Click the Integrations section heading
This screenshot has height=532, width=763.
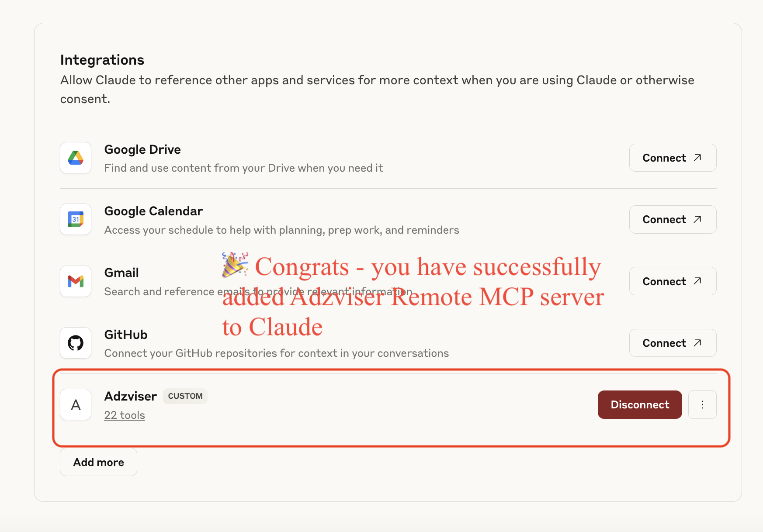(x=102, y=59)
